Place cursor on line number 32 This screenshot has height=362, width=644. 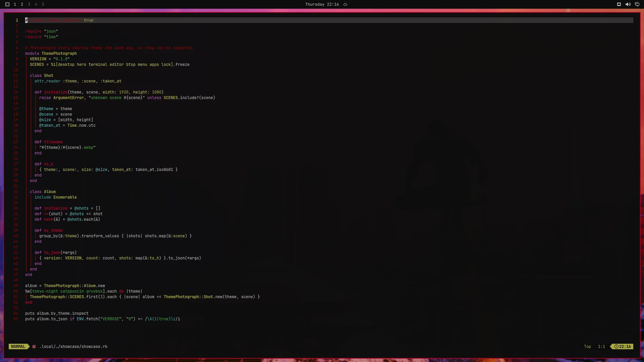tap(16, 192)
